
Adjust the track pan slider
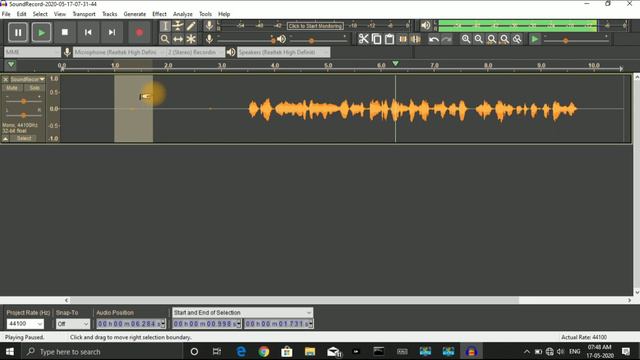(23, 115)
